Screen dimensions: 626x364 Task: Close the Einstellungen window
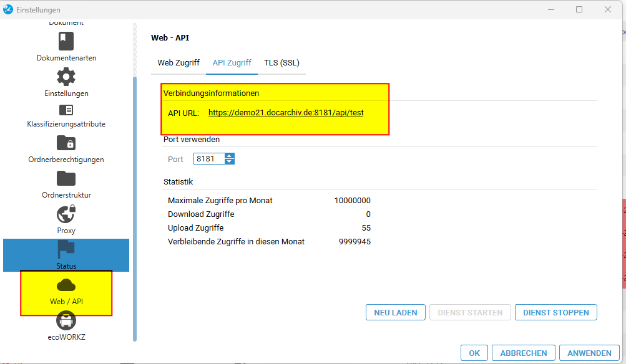click(608, 9)
